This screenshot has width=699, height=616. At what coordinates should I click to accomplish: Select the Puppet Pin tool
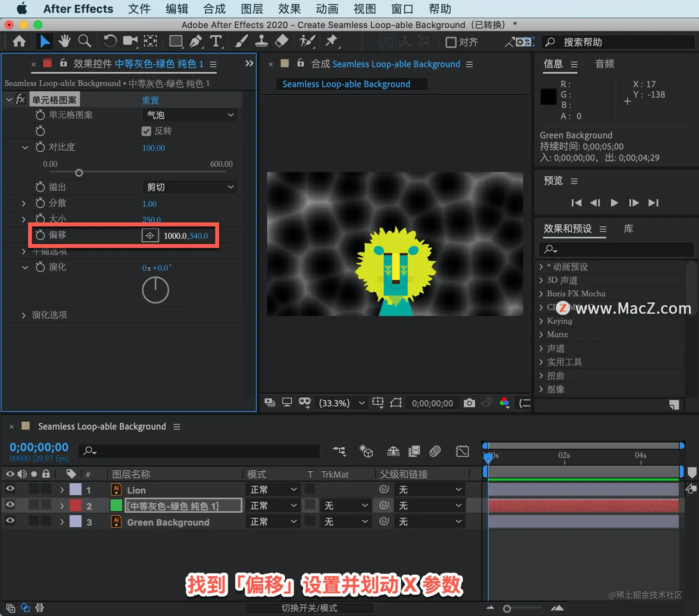[x=331, y=42]
